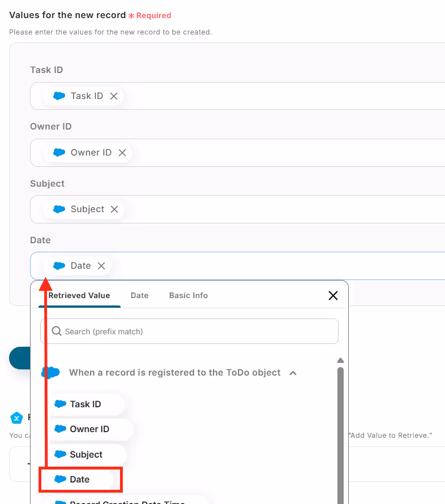The image size is (445, 504).
Task: Remove the Date chip from field
Action: (x=101, y=266)
